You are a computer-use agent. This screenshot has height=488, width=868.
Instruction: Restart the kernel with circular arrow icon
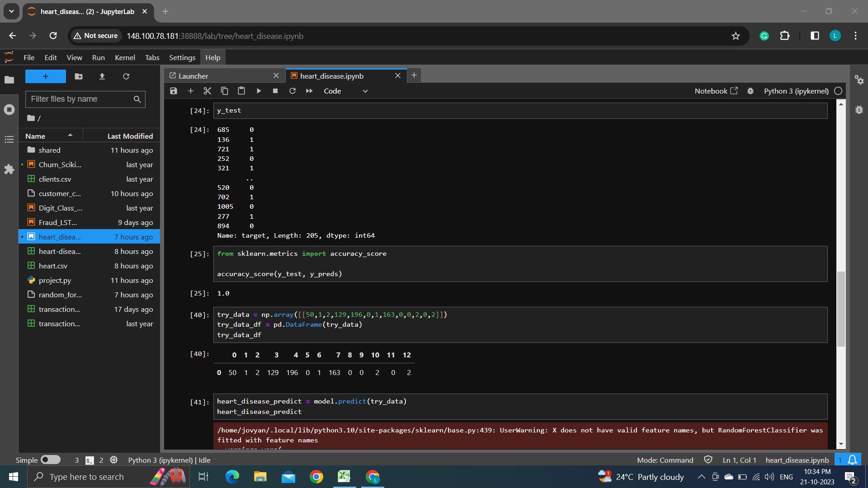pyautogui.click(x=292, y=91)
